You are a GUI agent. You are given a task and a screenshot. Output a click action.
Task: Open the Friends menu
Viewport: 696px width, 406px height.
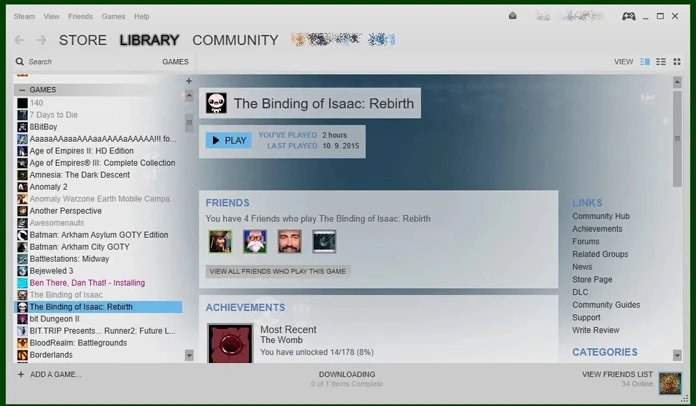point(80,16)
